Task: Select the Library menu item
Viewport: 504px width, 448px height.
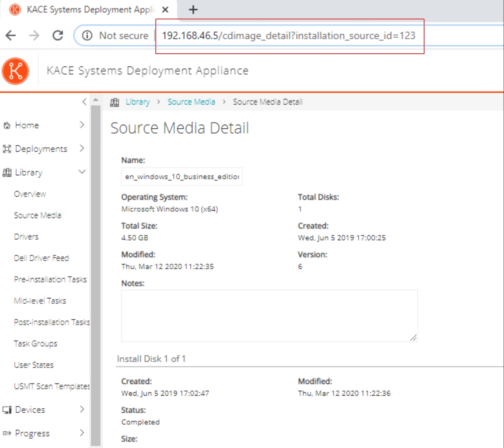Action: [29, 173]
